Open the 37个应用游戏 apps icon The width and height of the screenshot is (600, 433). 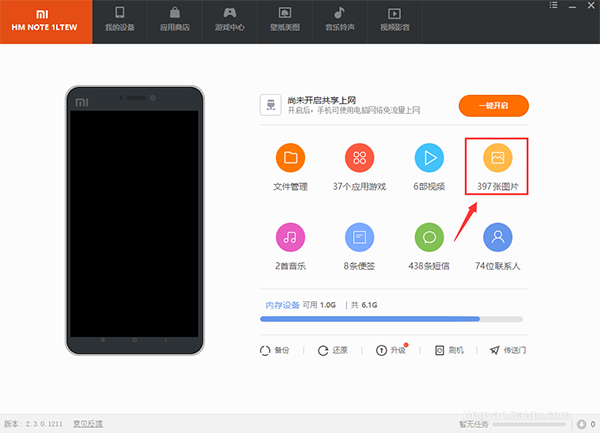pos(359,158)
